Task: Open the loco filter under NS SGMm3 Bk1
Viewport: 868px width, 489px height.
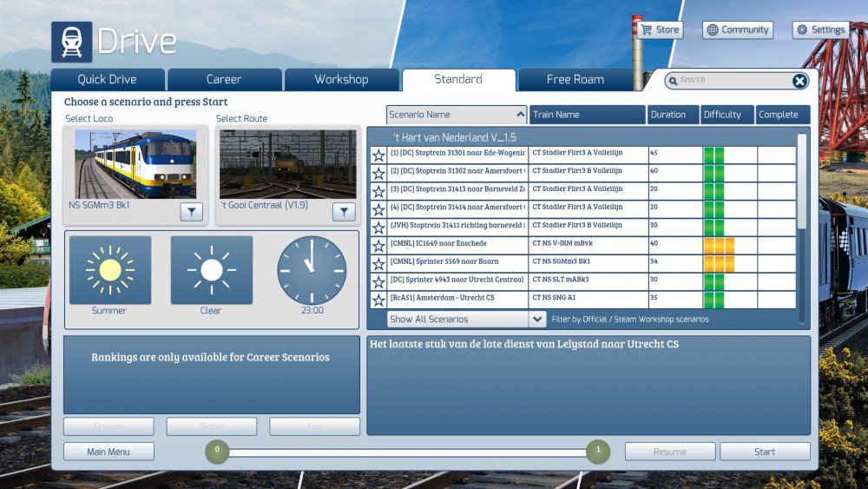Action: [x=192, y=212]
